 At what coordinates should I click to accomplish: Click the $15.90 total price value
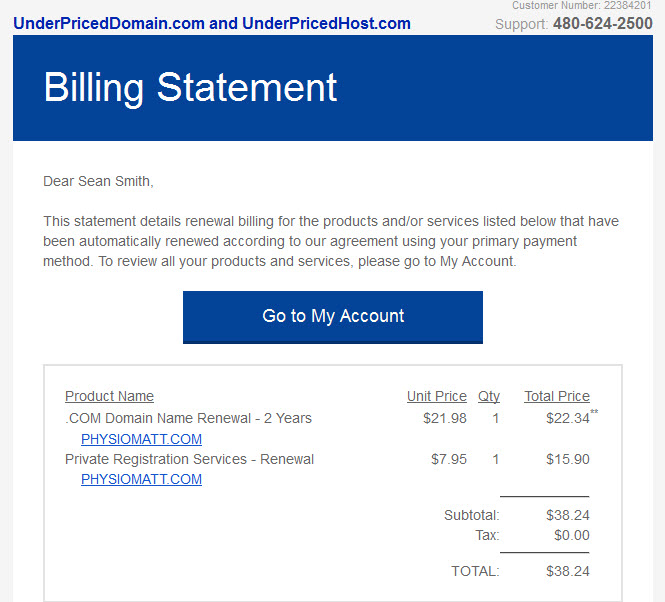pyautogui.click(x=568, y=459)
